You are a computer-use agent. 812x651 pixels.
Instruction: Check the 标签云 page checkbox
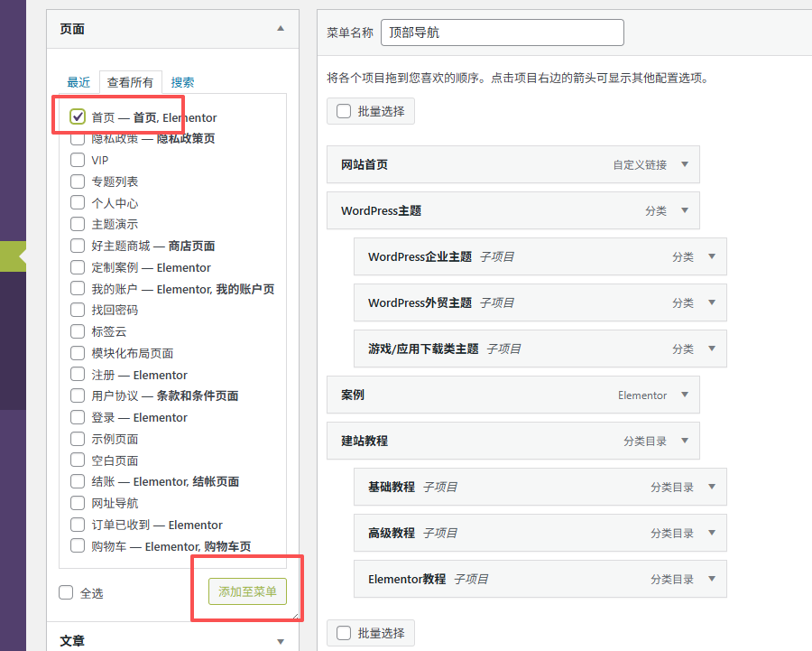[78, 331]
